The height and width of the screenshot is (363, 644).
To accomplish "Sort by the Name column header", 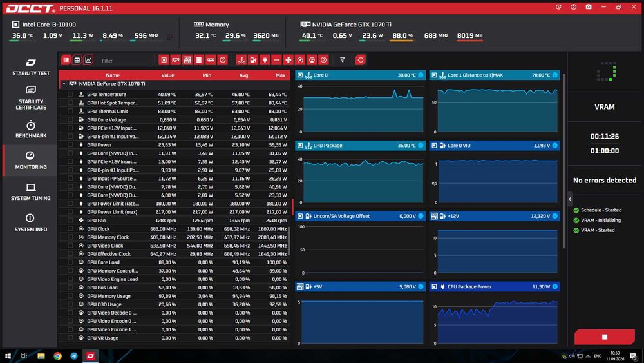I will (113, 75).
